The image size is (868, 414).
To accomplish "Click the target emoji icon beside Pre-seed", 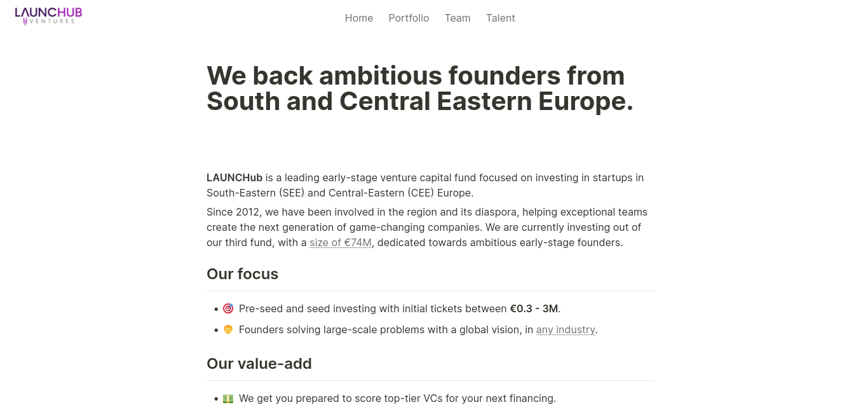I will [228, 308].
